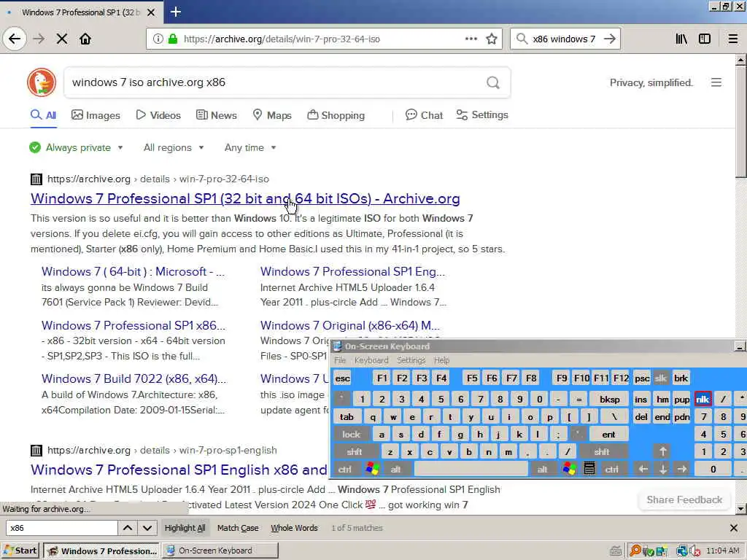747x560 pixels.
Task: Open the Windows 7 Professional SP1 English x86 result
Action: click(x=179, y=470)
